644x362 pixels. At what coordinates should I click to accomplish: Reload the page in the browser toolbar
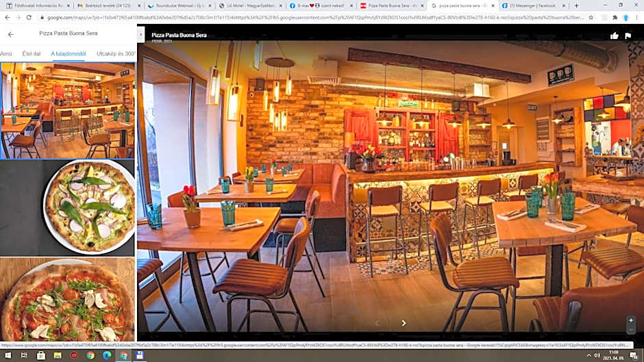coord(29,17)
